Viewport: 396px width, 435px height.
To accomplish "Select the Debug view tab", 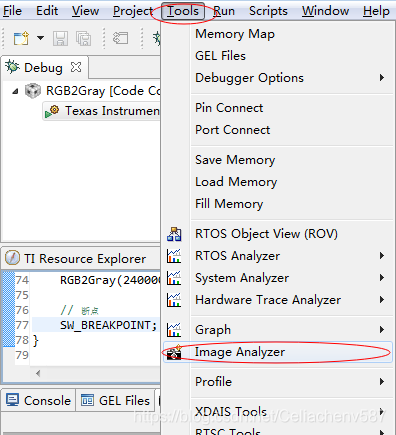I will [43, 68].
